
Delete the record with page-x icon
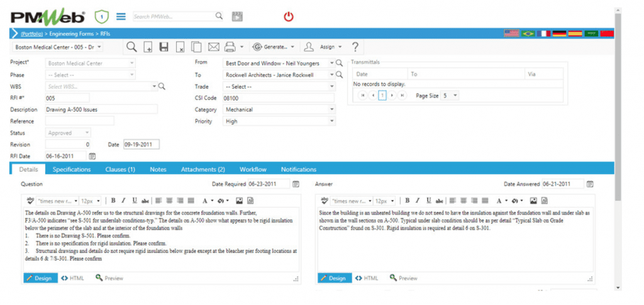(x=180, y=47)
